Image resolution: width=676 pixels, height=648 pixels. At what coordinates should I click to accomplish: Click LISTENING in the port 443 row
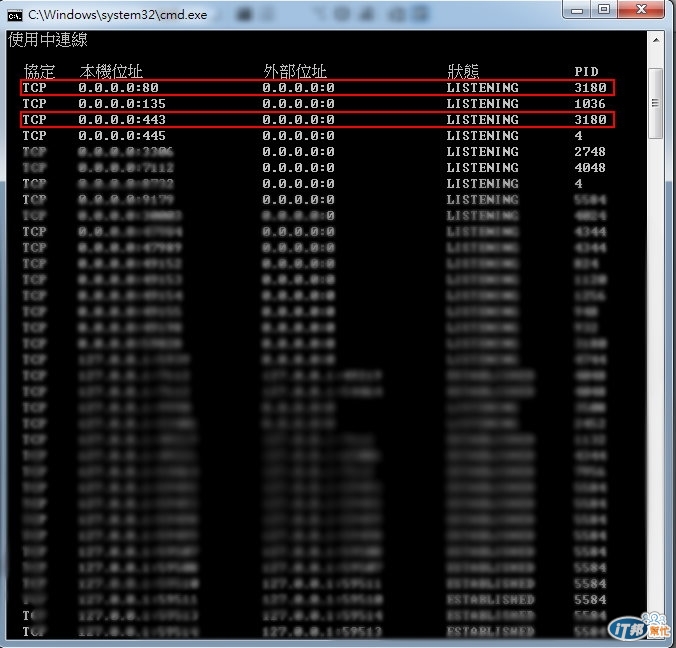point(482,119)
